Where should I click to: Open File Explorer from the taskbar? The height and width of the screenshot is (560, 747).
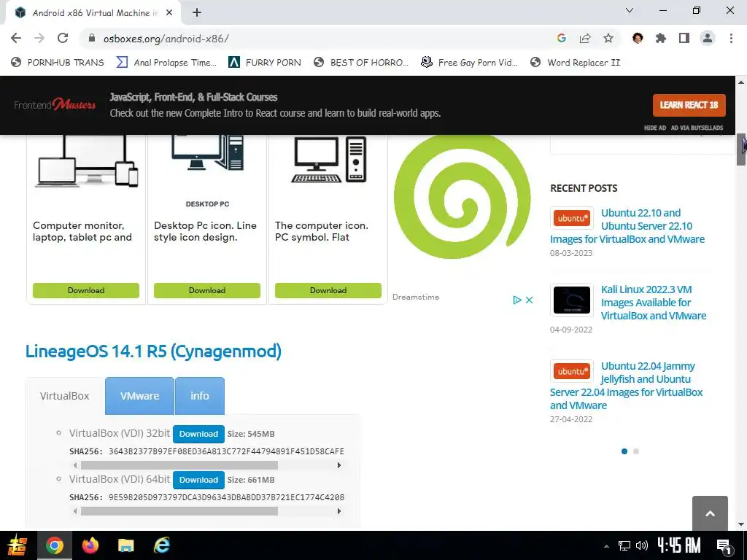125,545
